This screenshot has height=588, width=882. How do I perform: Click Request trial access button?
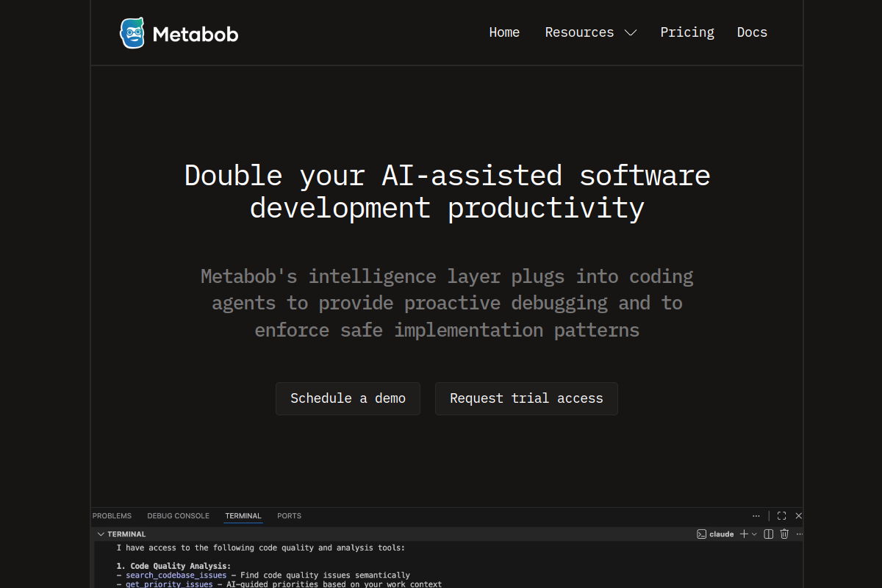[x=526, y=398]
